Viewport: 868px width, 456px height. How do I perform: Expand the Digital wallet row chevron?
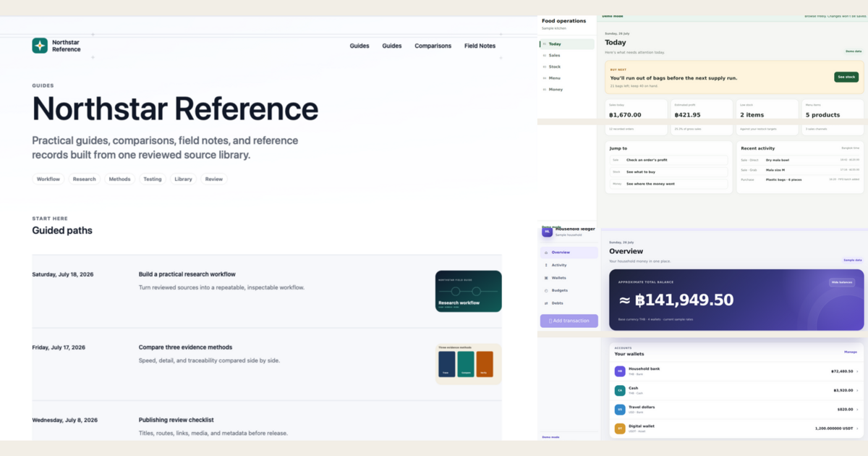[857, 428]
